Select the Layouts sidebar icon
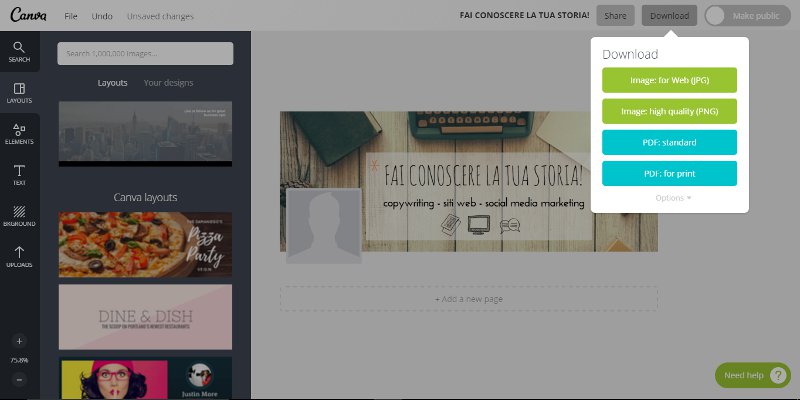 19,93
